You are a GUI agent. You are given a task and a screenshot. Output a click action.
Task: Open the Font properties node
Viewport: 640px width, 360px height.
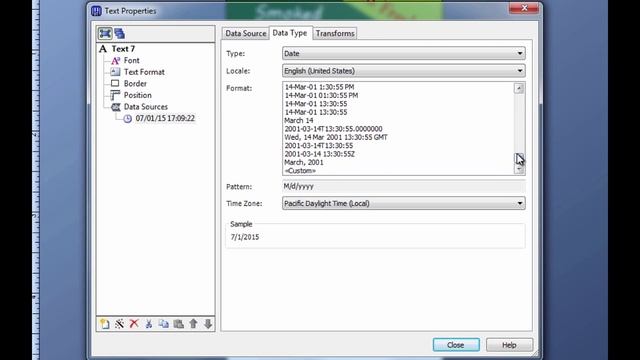point(131,60)
